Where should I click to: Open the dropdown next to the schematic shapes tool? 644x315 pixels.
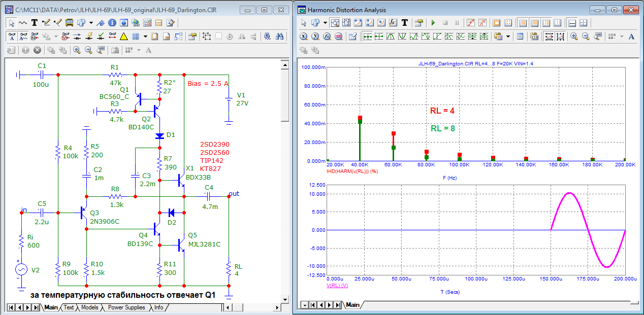pos(91,23)
